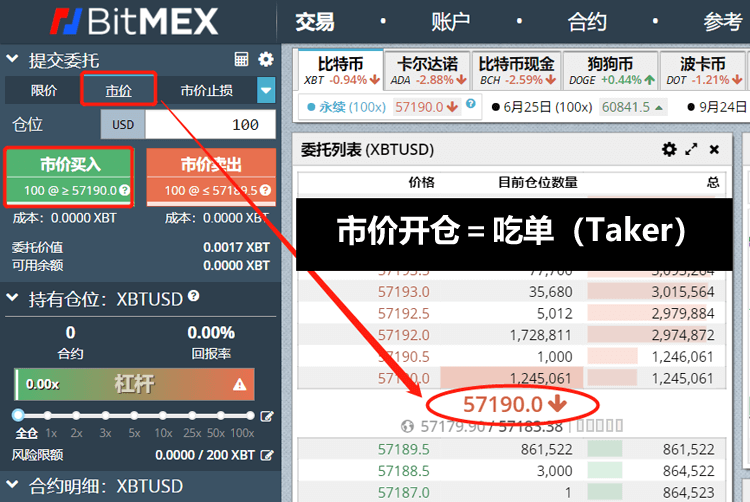Click help icon beside 永续 price
This screenshot has width=750, height=502.
471,103
